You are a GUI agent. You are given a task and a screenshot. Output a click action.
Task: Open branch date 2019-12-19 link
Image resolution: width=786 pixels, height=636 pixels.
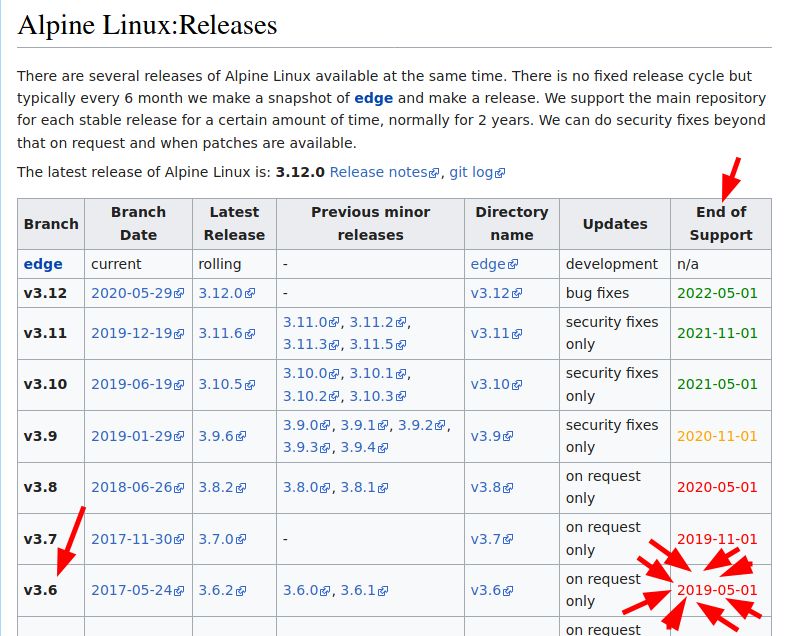[137, 333]
